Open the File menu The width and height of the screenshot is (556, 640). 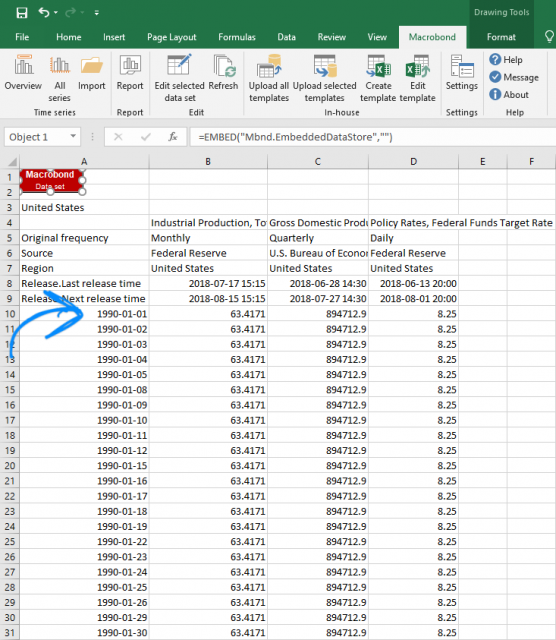[x=22, y=37]
